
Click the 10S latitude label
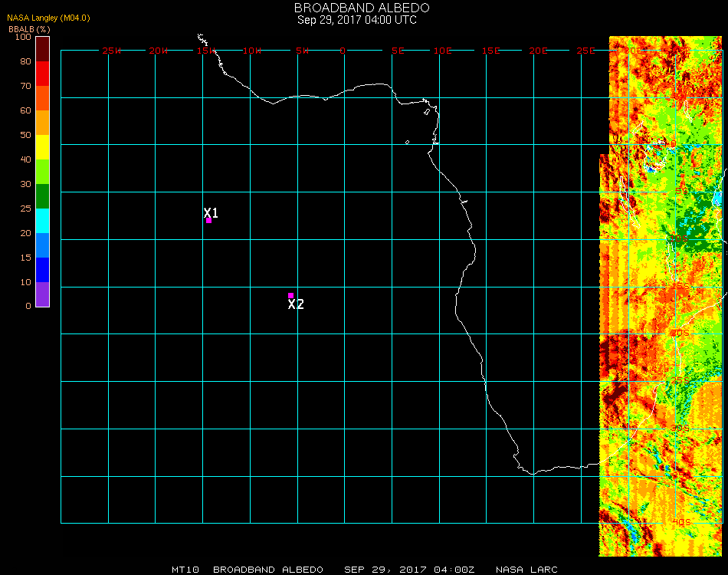[678, 238]
